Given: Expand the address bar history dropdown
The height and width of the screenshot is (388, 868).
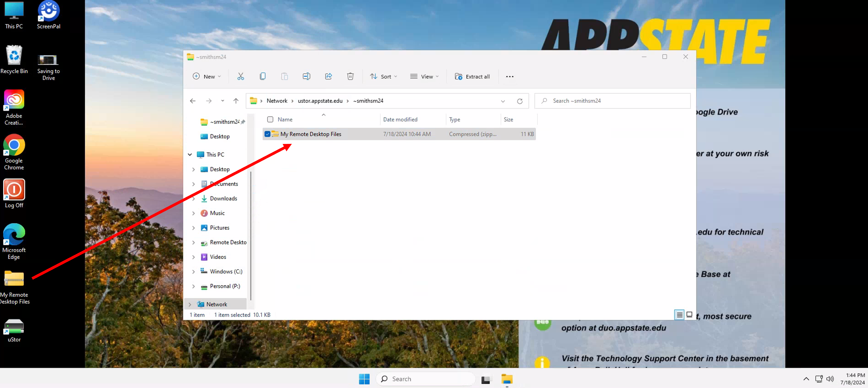Looking at the screenshot, I should [x=503, y=101].
